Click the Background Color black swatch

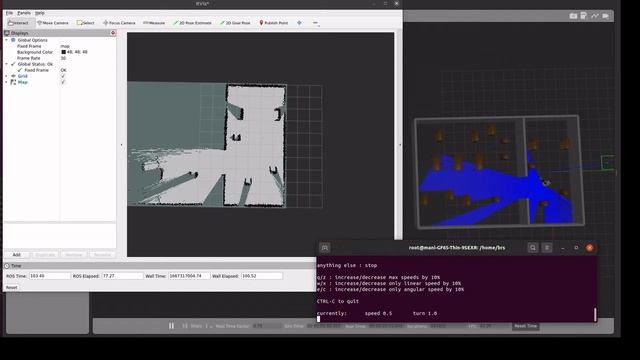[63, 52]
